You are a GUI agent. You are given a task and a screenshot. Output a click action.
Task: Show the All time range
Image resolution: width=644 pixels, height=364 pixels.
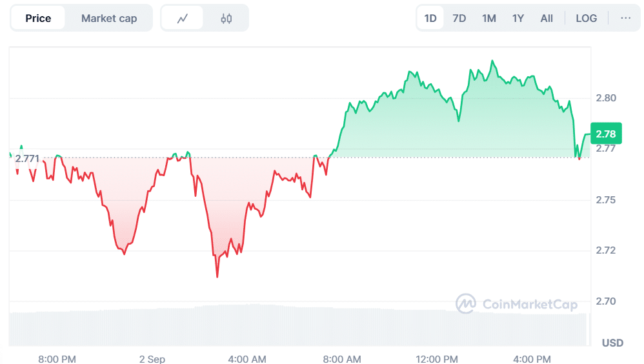click(x=547, y=18)
